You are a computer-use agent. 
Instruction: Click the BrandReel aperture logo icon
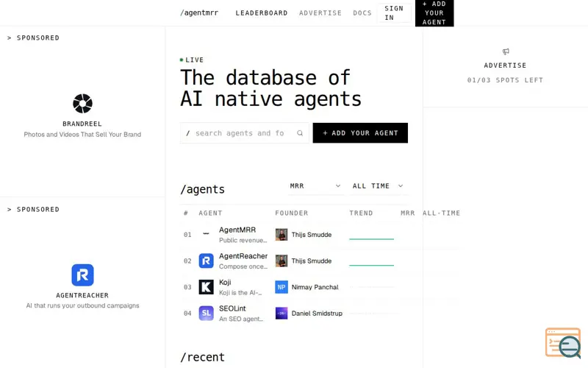[x=82, y=103]
